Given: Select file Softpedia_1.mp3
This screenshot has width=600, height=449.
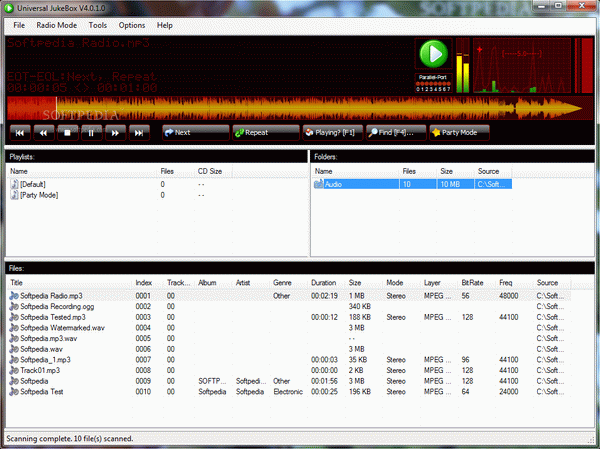Looking at the screenshot, I should [45, 360].
